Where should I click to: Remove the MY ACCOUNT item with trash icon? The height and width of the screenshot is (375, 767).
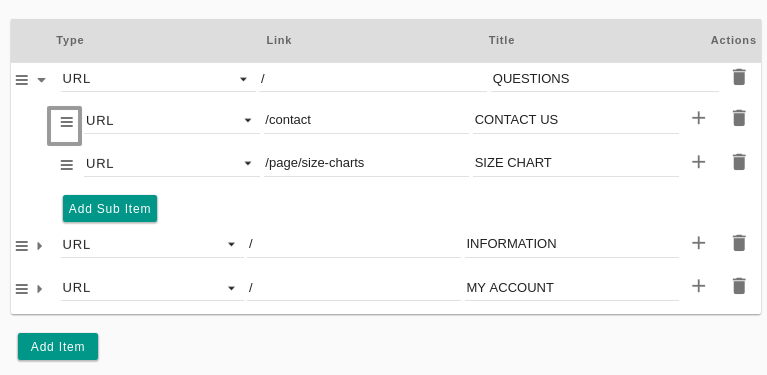[739, 286]
